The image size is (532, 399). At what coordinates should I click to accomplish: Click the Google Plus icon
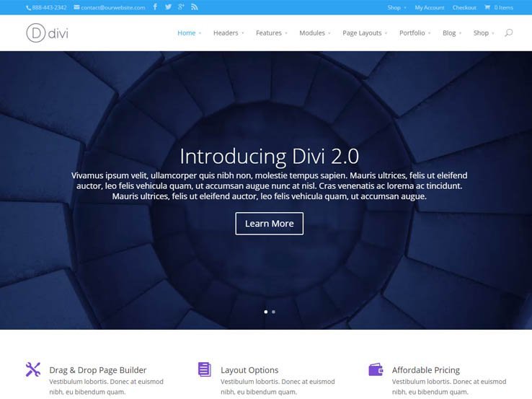pyautogui.click(x=181, y=6)
